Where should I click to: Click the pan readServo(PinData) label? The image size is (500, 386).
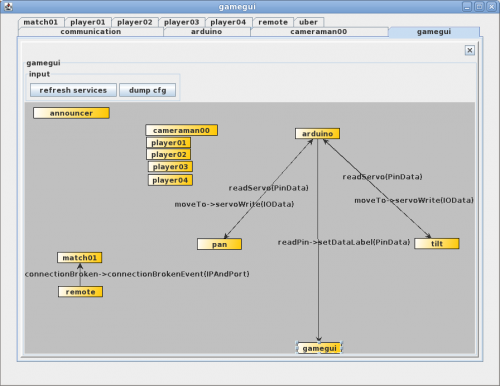(x=268, y=188)
